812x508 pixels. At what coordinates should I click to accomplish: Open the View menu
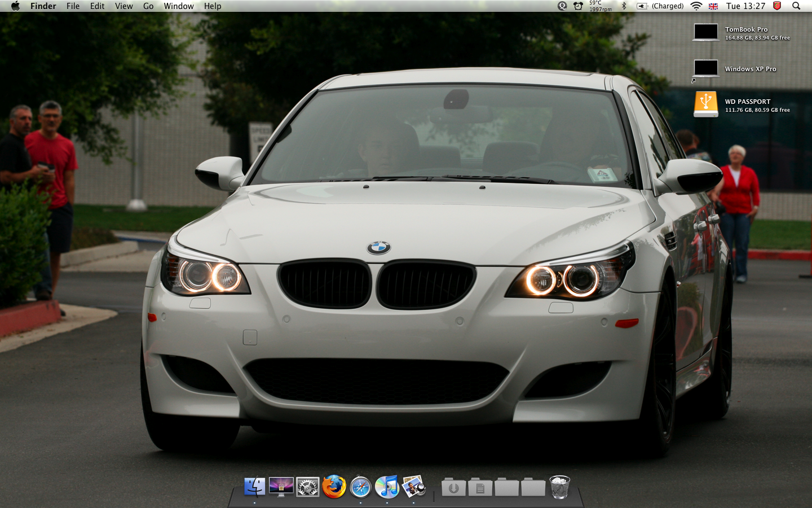[123, 6]
